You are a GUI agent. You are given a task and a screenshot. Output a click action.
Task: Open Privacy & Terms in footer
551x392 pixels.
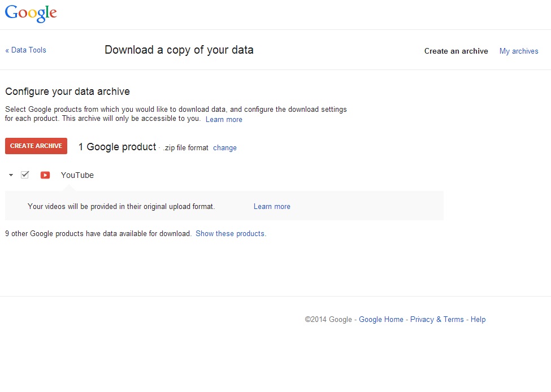coord(437,319)
